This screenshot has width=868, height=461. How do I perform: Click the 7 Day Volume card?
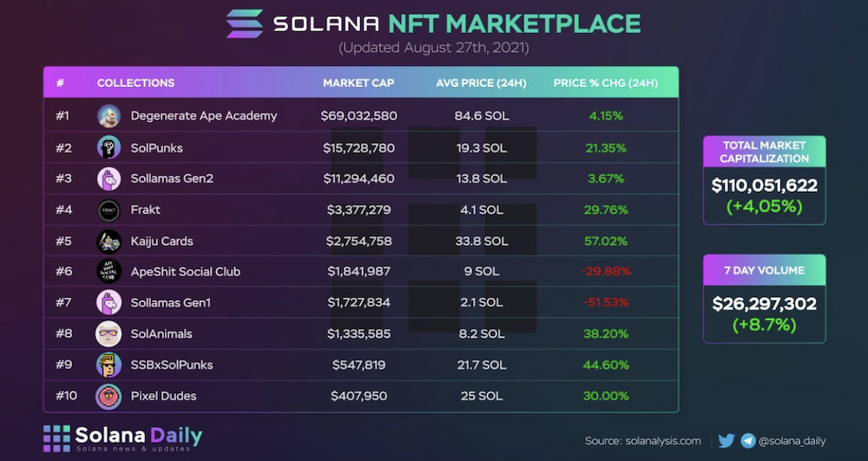point(764,298)
